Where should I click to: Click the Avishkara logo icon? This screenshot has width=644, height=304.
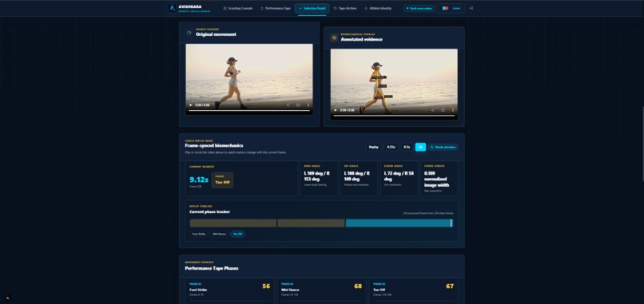172,8
